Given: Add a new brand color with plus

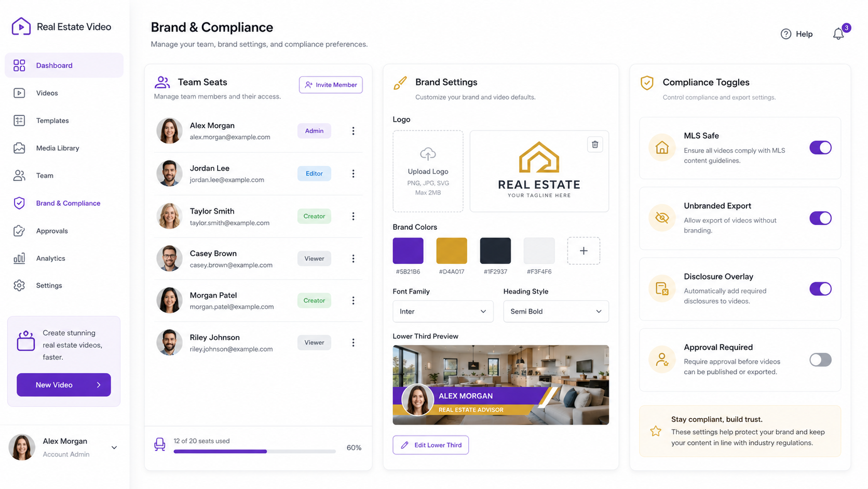Looking at the screenshot, I should click(584, 251).
